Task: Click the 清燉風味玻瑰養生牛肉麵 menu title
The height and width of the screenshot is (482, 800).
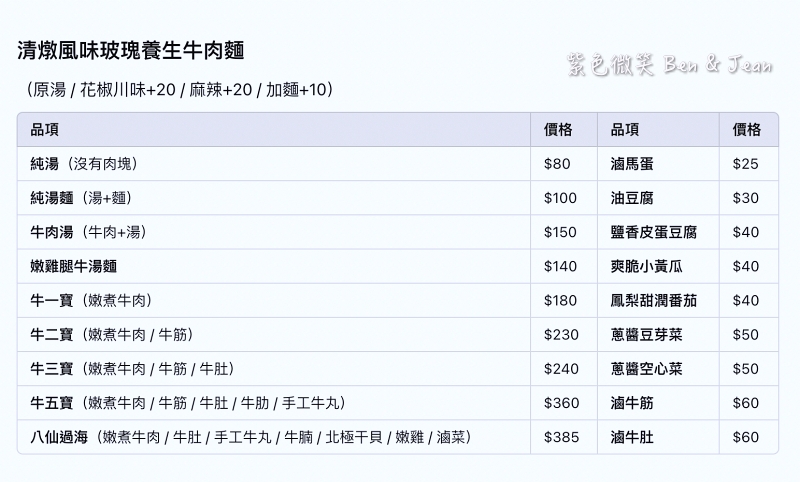Action: (131, 50)
